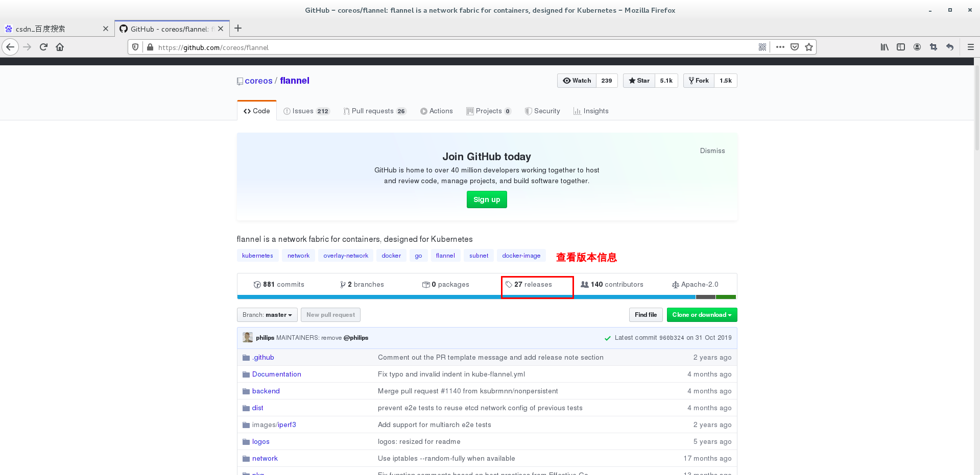Open the Actions tab
The width and height of the screenshot is (980, 475).
[437, 111]
